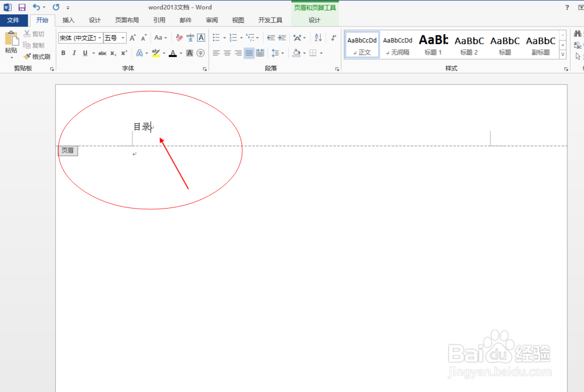Expand the styles gallery with More arrow
Viewport: 584px width, 392px height.
coord(563,54)
